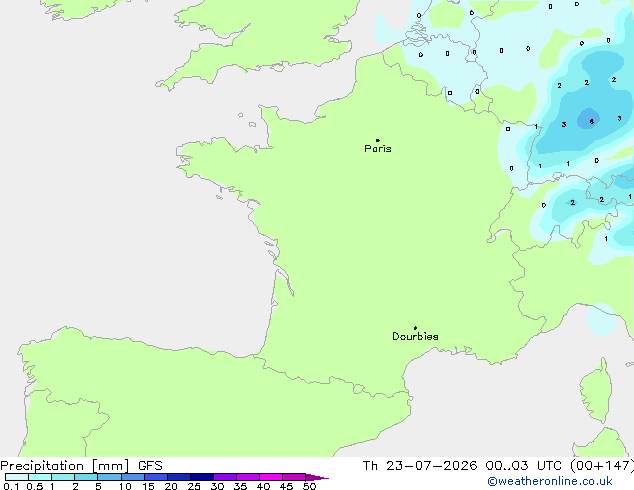This screenshot has width=634, height=490.
Task: Click the '20' legend scale label
Action: click(x=171, y=486)
